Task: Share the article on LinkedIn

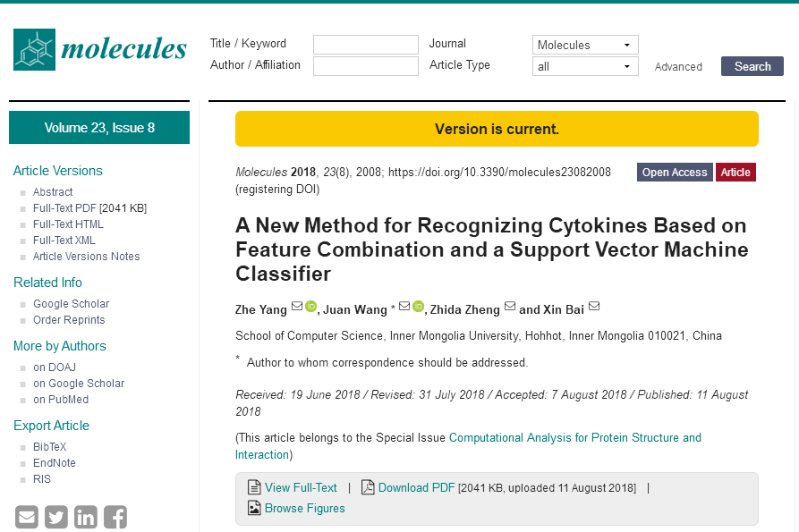Action: [x=86, y=517]
